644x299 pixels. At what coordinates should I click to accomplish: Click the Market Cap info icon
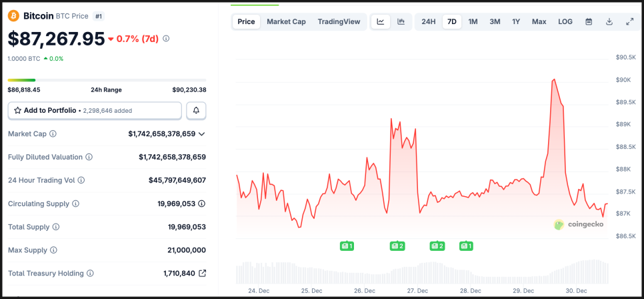(x=53, y=134)
